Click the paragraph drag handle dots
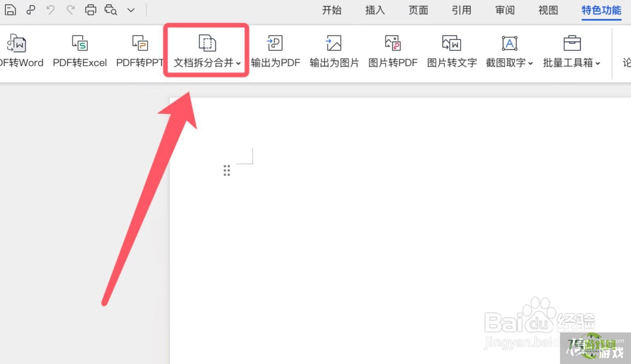 coord(227,170)
